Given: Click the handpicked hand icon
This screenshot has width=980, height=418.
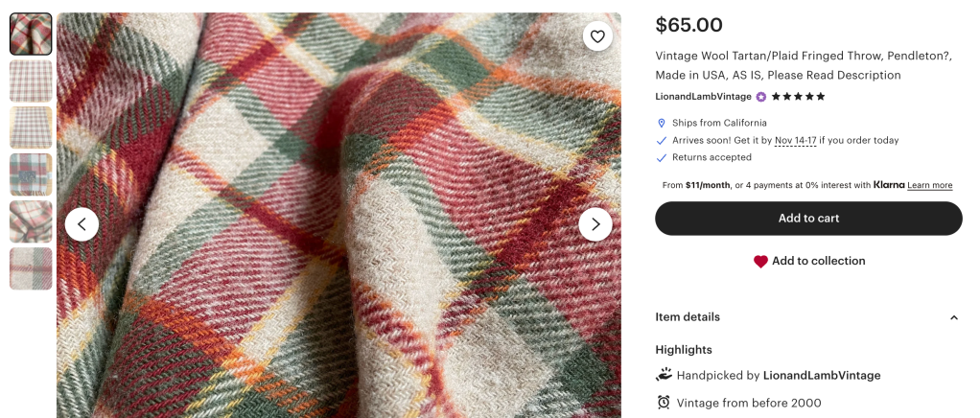Looking at the screenshot, I should click(664, 375).
